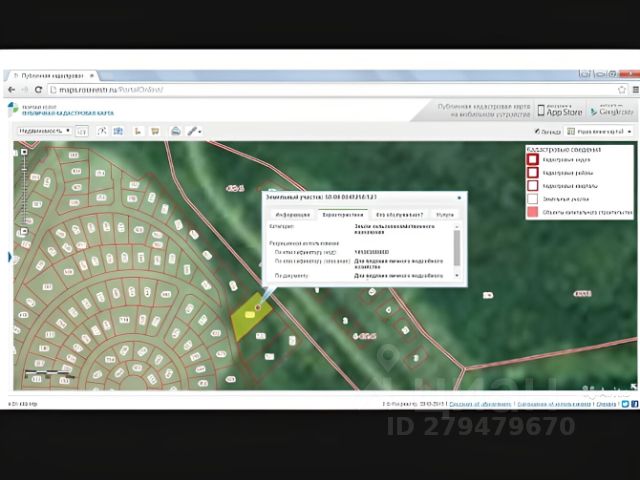Click the Rosreestr portal logo

click(13, 109)
